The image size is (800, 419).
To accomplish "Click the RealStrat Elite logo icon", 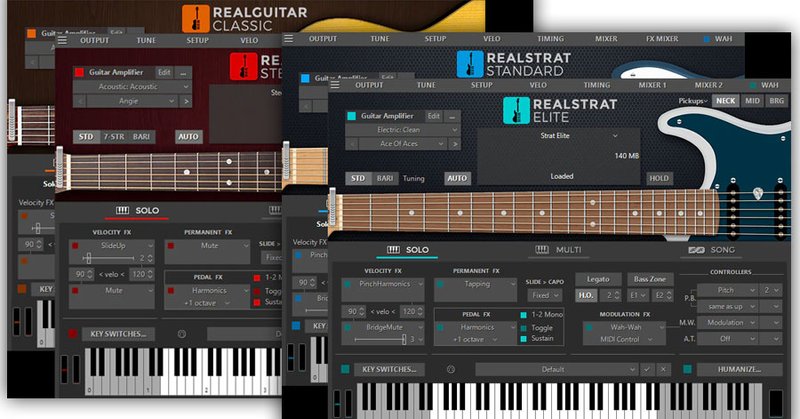I will click(516, 110).
